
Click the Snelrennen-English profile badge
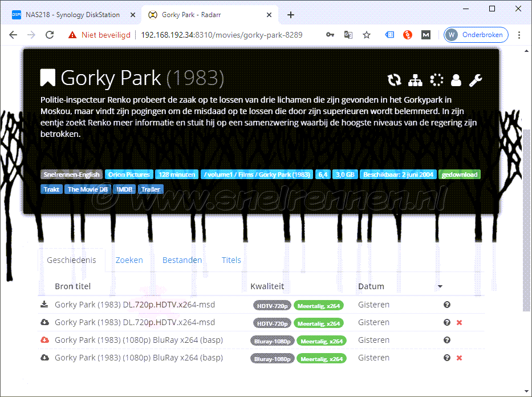coord(72,175)
